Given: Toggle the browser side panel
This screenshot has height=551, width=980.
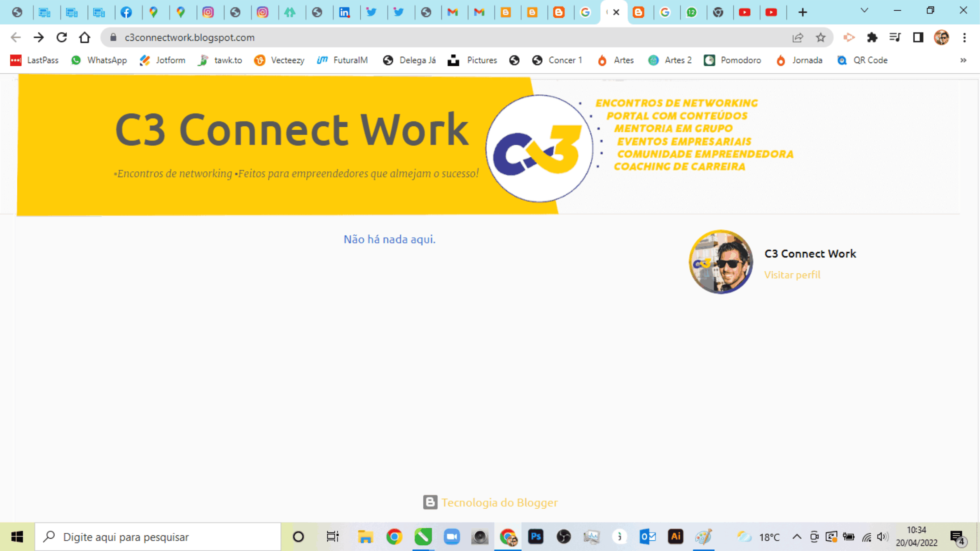Looking at the screenshot, I should [x=918, y=37].
